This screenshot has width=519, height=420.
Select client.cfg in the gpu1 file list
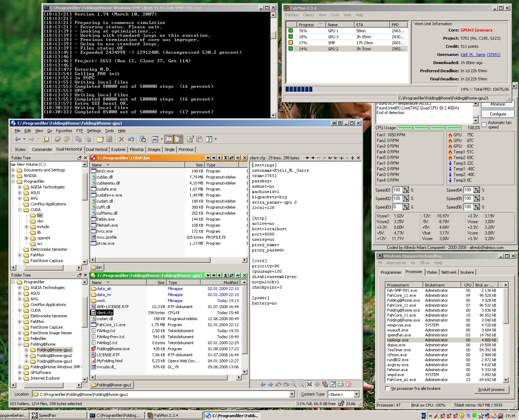(105, 313)
